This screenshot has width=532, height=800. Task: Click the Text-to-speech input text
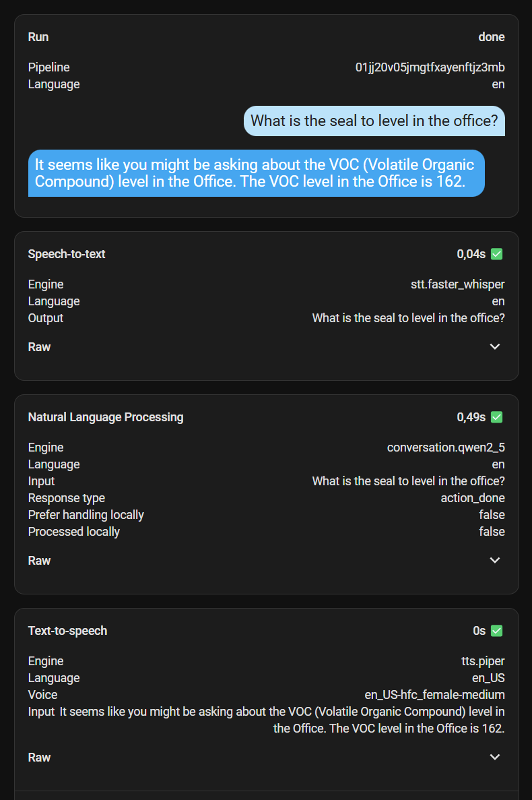click(281, 720)
